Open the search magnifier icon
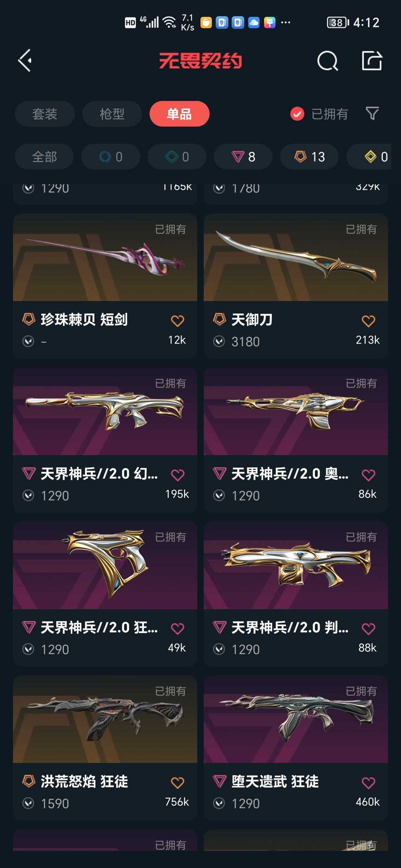Image resolution: width=401 pixels, height=868 pixels. (327, 61)
